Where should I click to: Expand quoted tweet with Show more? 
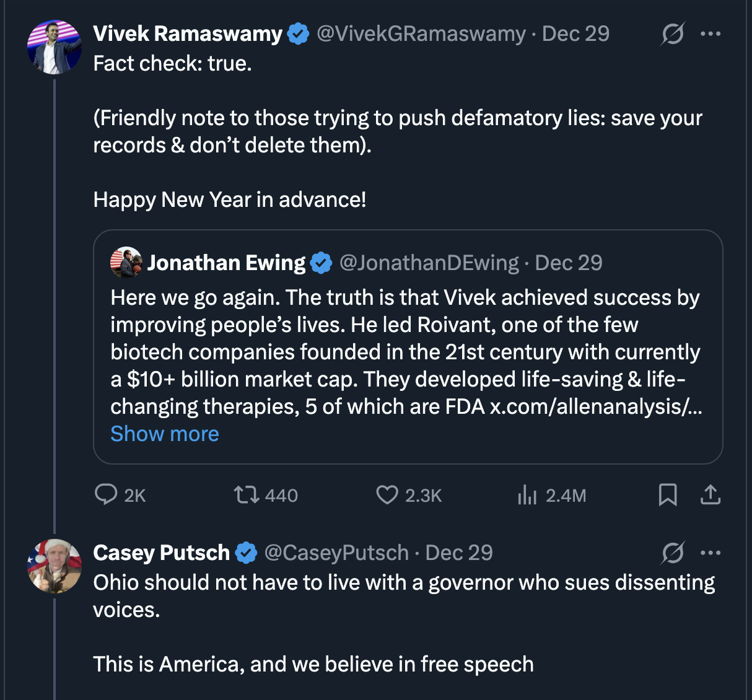tap(165, 434)
